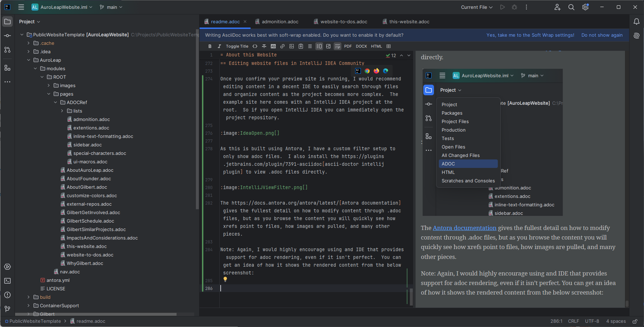Image resolution: width=644 pixels, height=327 pixels.
Task: Open the hamburger main menu
Action: pyautogui.click(x=21, y=7)
